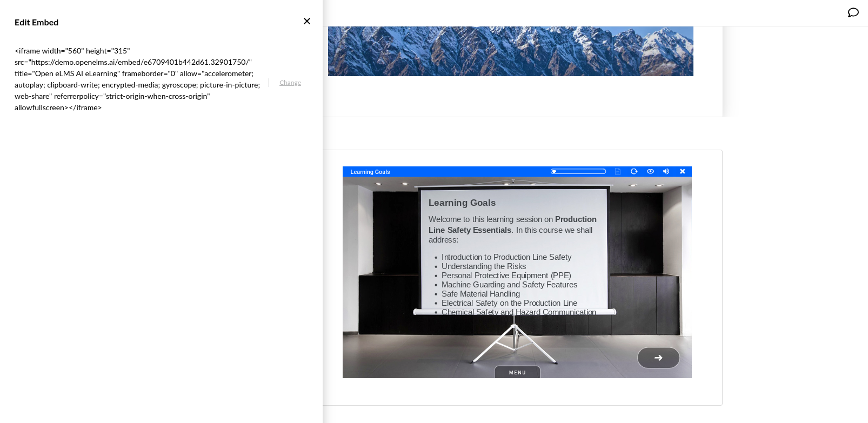Click 'Machine Guarding and Safety Features' bullet
The width and height of the screenshot is (868, 423).
pos(509,285)
